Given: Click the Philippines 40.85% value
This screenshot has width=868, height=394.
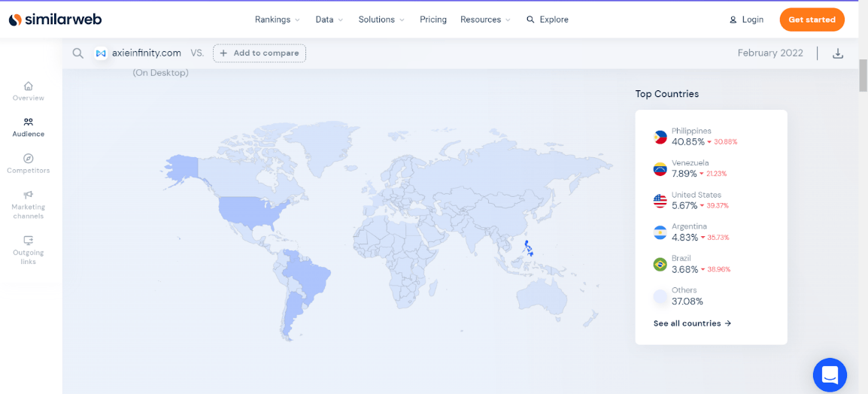Looking at the screenshot, I should (688, 141).
